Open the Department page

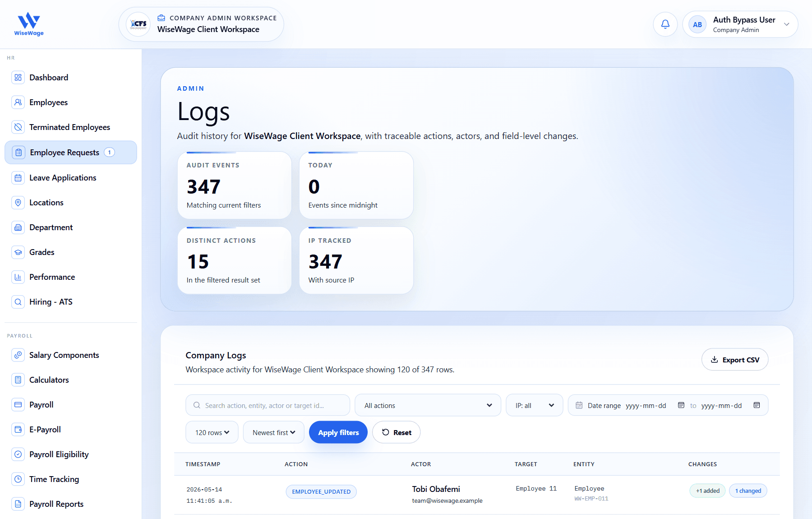click(x=71, y=227)
